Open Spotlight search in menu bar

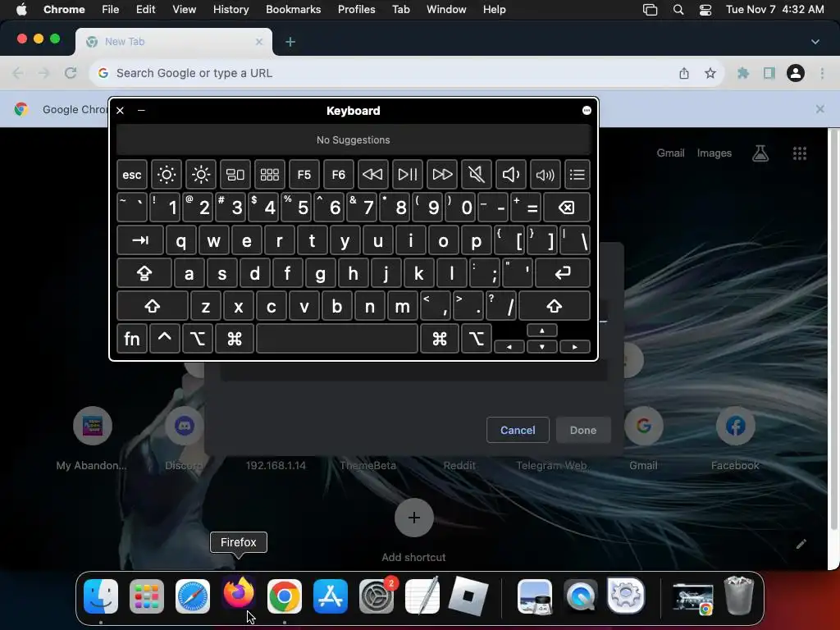click(678, 10)
